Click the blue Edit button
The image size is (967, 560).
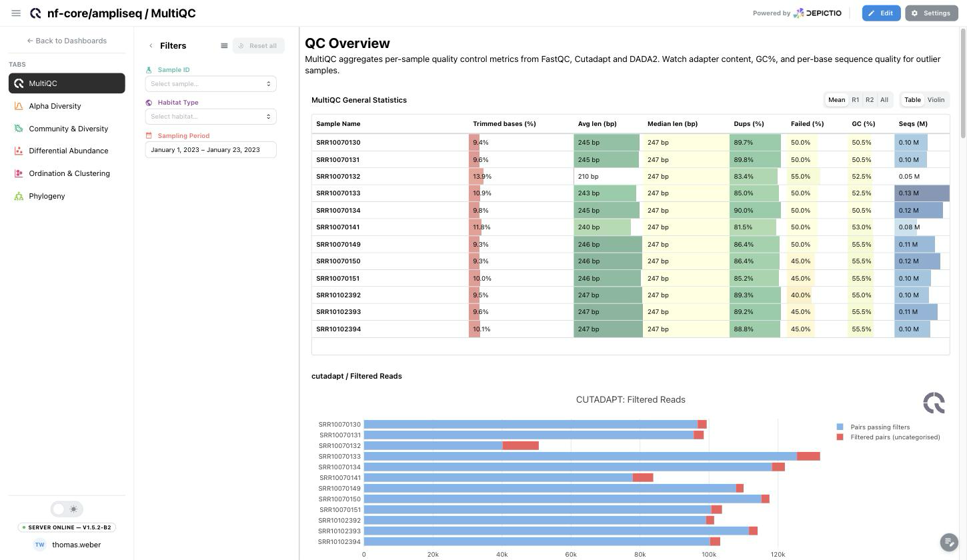[881, 13]
